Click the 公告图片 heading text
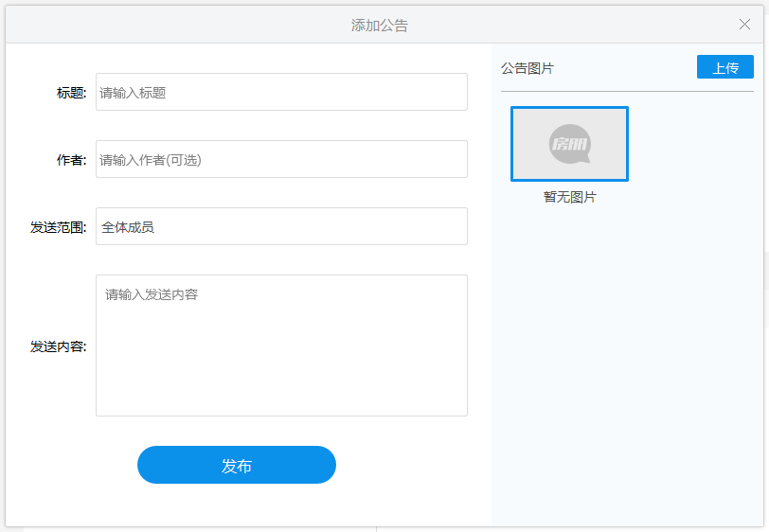769x532 pixels. coord(528,68)
